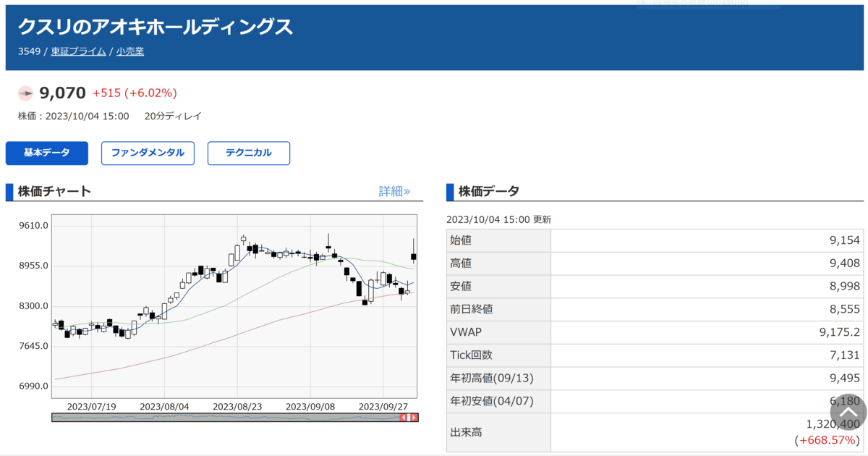Click the 株価データ section heading
The width and height of the screenshot is (868, 456).
(x=488, y=191)
